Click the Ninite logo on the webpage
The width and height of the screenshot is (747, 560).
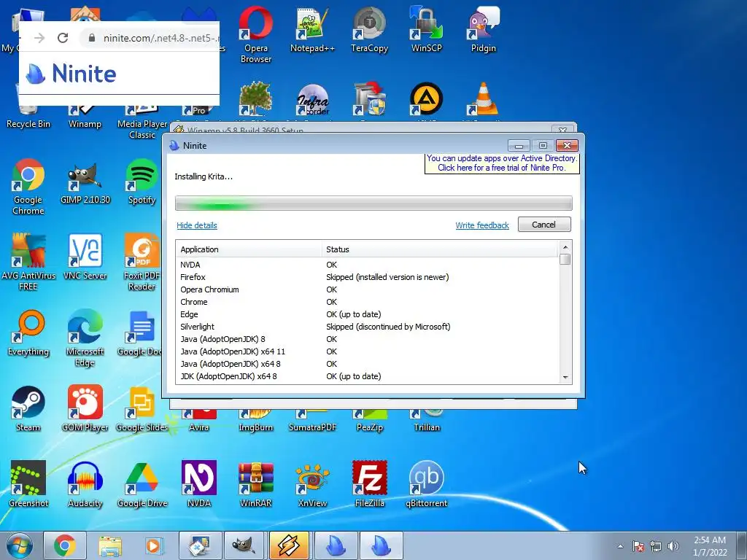71,74
